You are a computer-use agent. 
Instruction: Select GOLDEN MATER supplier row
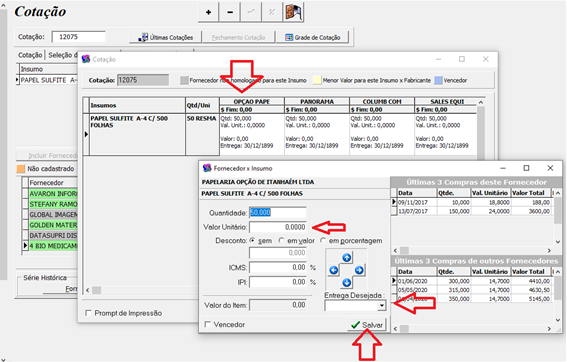(53, 225)
